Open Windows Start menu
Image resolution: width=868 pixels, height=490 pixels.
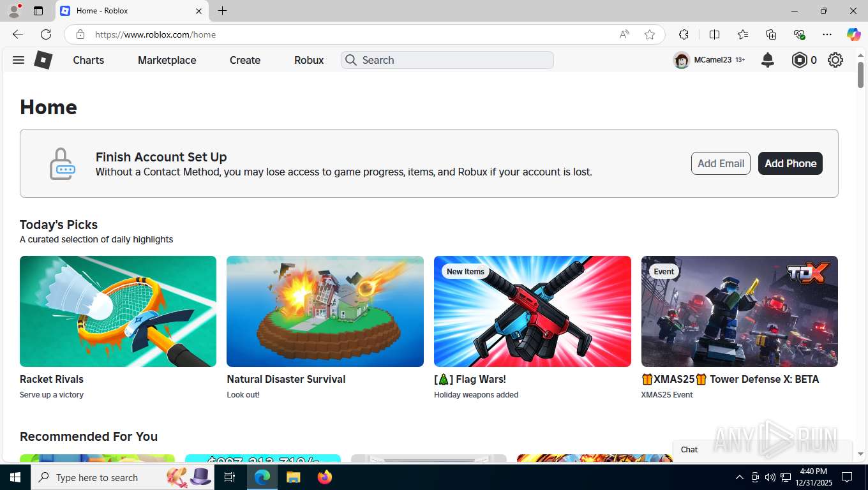(x=15, y=477)
